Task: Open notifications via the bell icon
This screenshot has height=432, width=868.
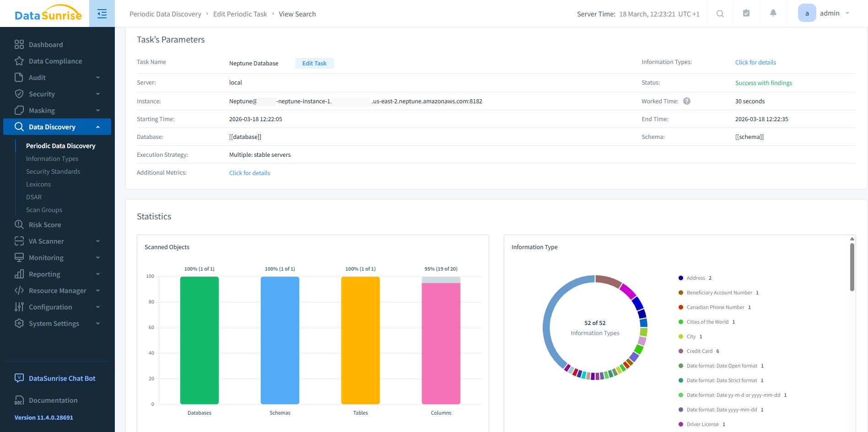Action: [773, 13]
